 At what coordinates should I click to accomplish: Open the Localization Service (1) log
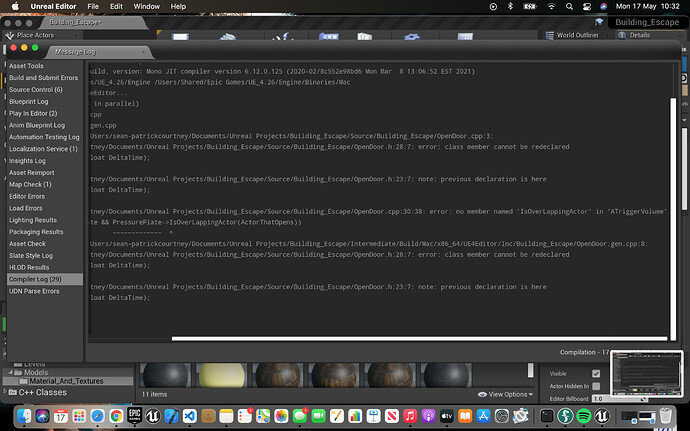coord(43,149)
